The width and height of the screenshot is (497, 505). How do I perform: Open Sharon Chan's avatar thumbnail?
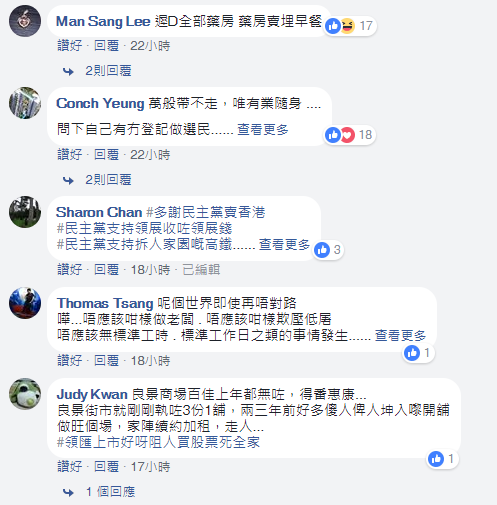coord(25,212)
